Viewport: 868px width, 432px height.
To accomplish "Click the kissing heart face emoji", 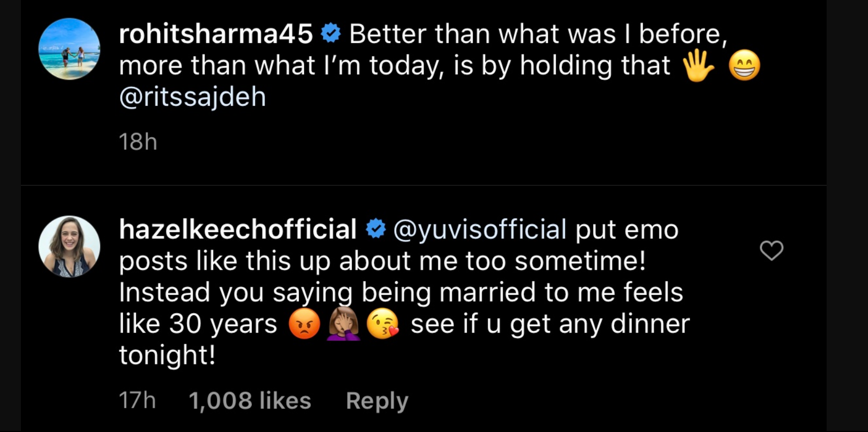I will [383, 324].
